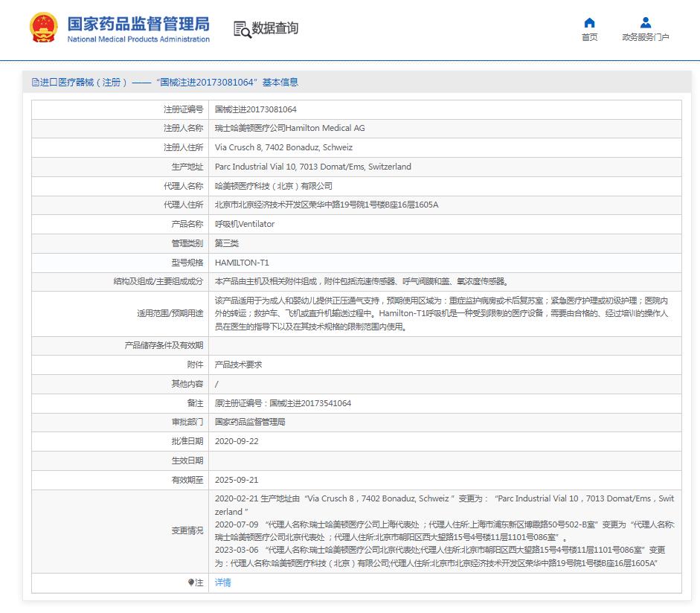Go to 首页 via its text label
700x613 pixels.
589,38
